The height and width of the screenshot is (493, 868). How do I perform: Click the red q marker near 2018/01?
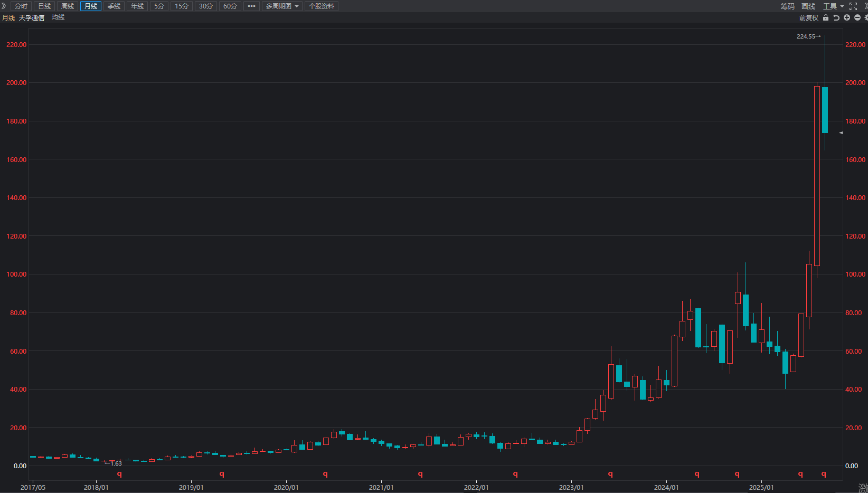pyautogui.click(x=119, y=474)
